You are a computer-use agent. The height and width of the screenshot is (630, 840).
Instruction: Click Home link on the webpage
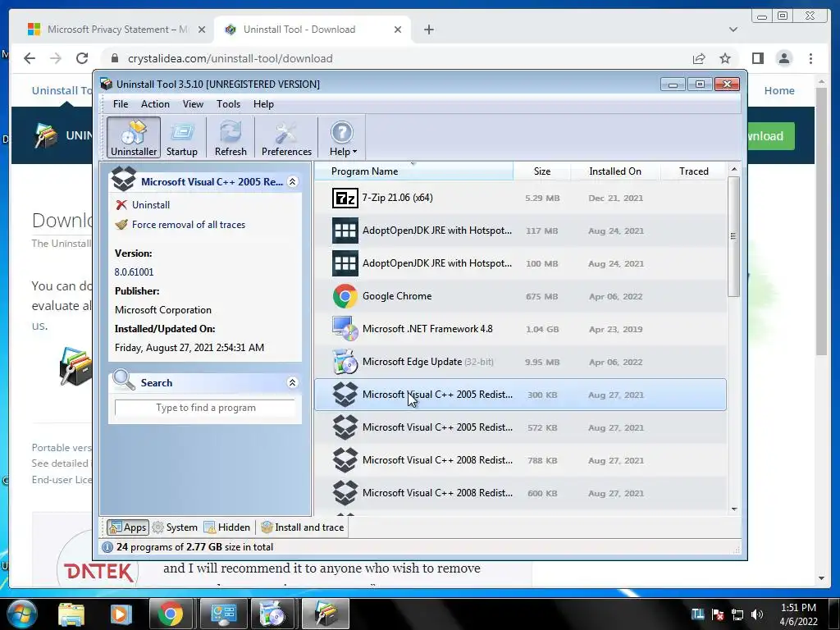(x=779, y=90)
